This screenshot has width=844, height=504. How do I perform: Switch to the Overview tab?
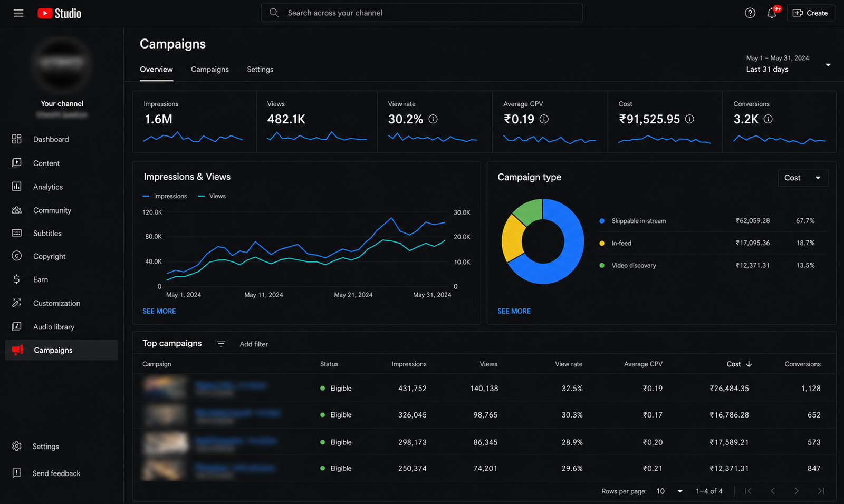[156, 70]
